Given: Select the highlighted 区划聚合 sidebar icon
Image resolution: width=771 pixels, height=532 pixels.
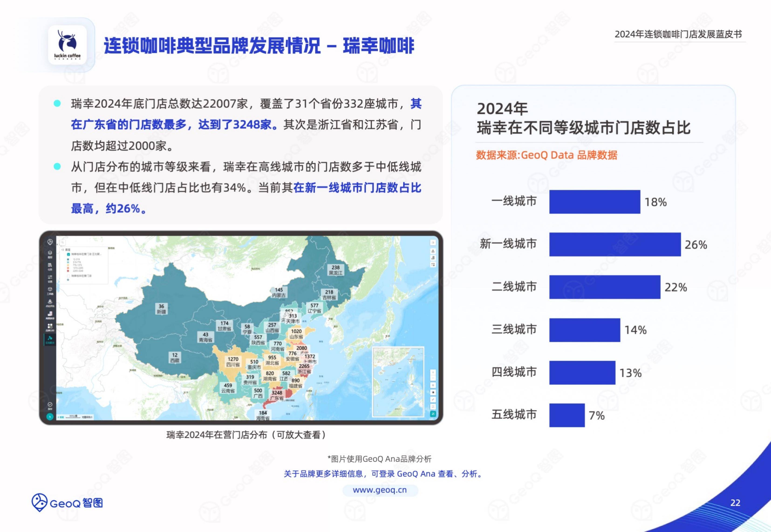Looking at the screenshot, I should pos(50,340).
